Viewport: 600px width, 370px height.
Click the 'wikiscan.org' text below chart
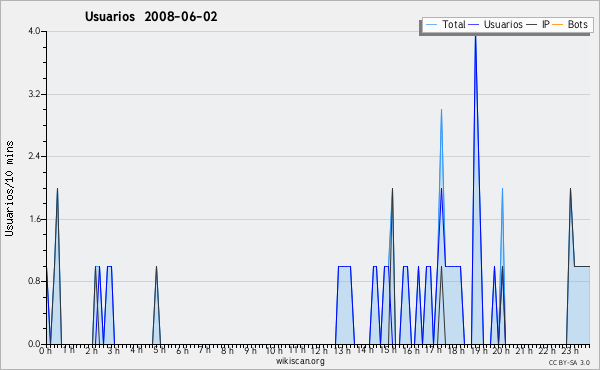pos(300,361)
